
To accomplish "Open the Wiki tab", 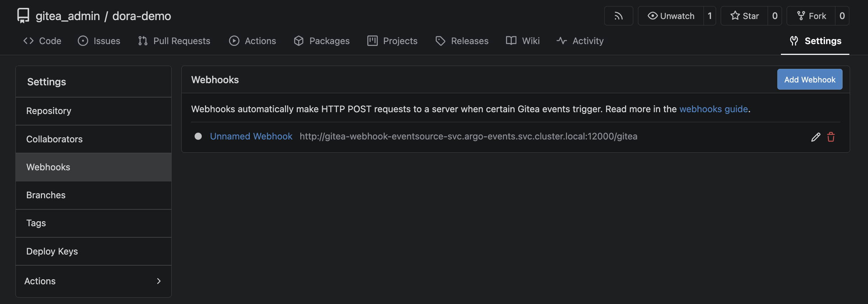I will pyautogui.click(x=523, y=41).
